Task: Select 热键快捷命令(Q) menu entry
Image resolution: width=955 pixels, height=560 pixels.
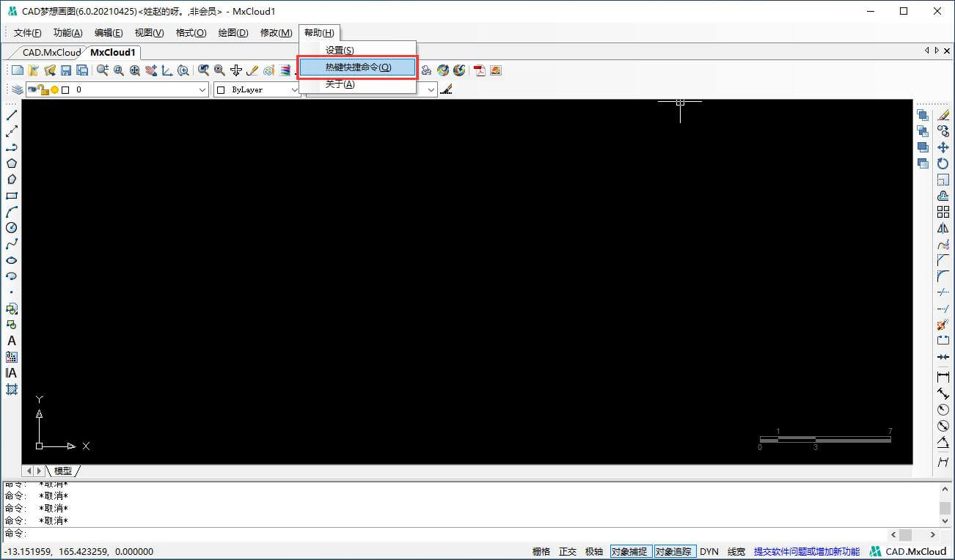Action: (x=358, y=67)
